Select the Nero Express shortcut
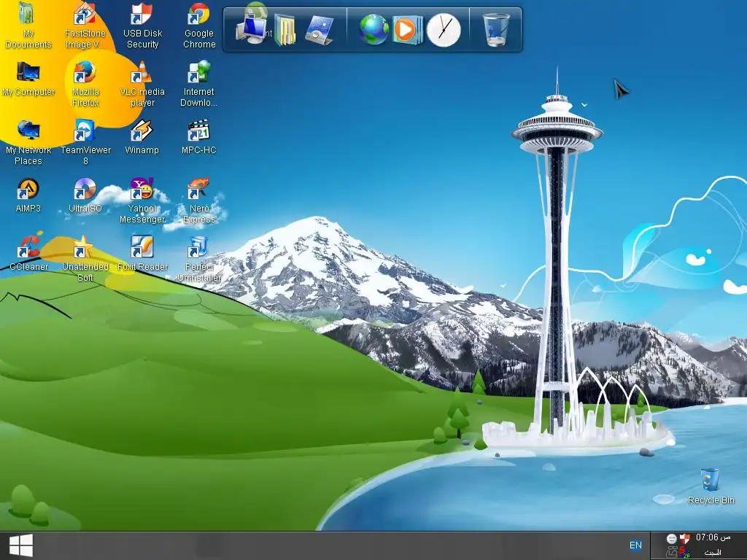The height and width of the screenshot is (560, 747). tap(199, 201)
